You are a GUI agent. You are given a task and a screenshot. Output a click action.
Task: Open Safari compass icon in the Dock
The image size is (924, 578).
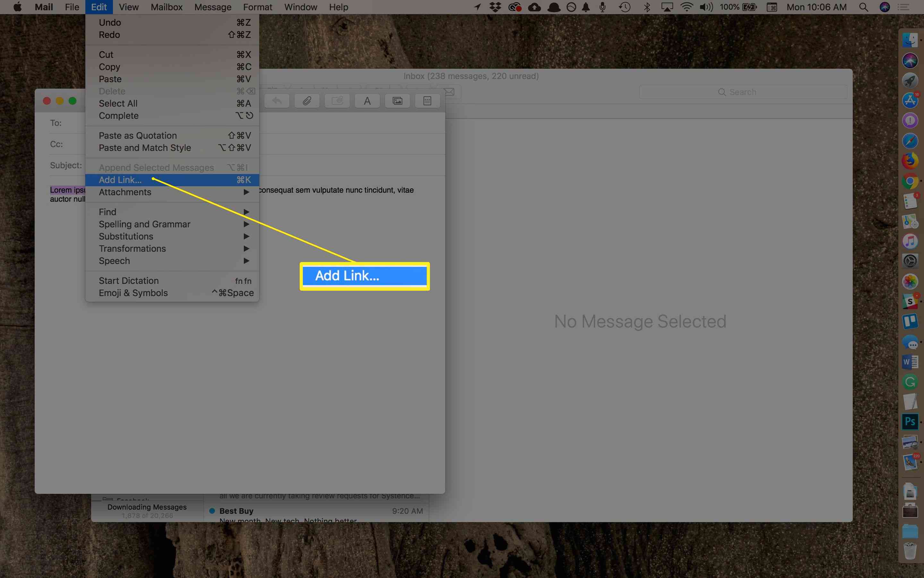[x=910, y=141]
